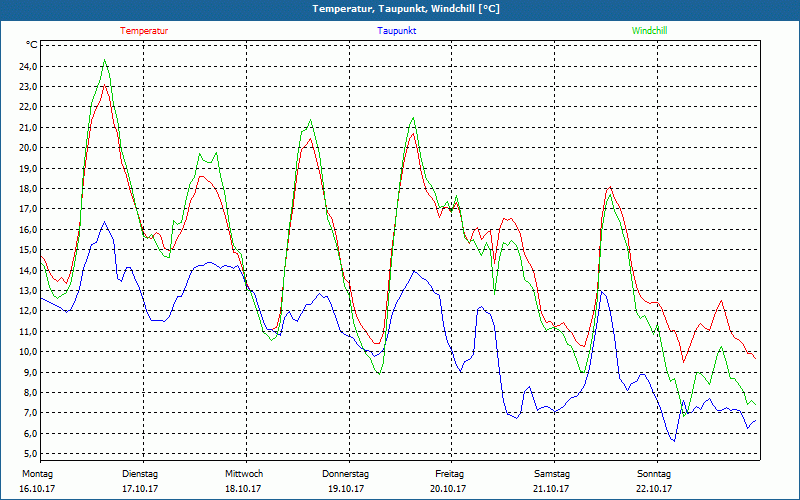800x500 pixels.
Task: Click the Donnerstag day label
Action: click(x=345, y=474)
